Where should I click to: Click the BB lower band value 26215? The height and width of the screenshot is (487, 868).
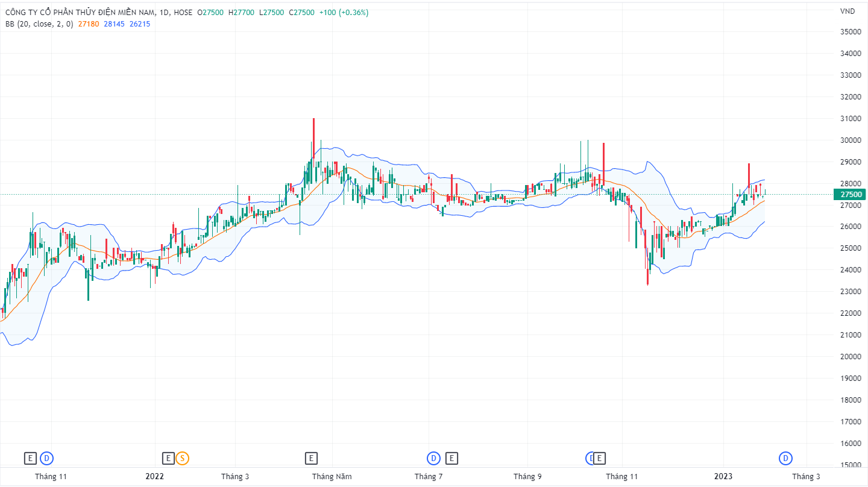[140, 24]
